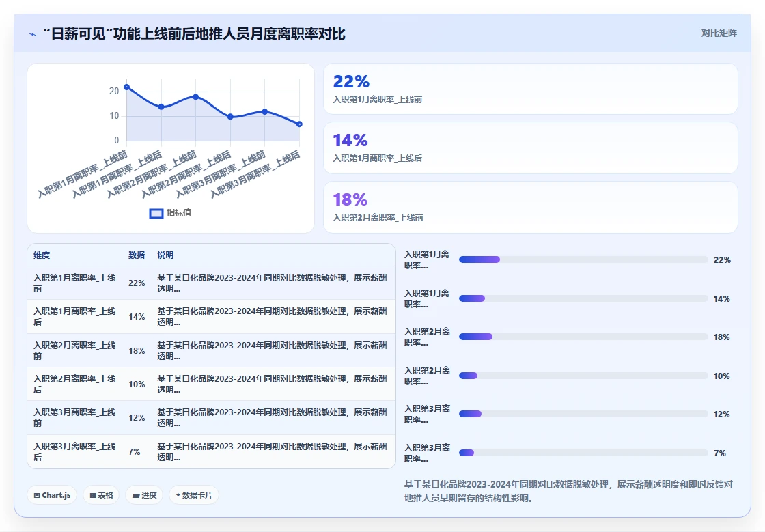Click the 7% value in the table
Screen dimensions: 765x532
click(134, 452)
